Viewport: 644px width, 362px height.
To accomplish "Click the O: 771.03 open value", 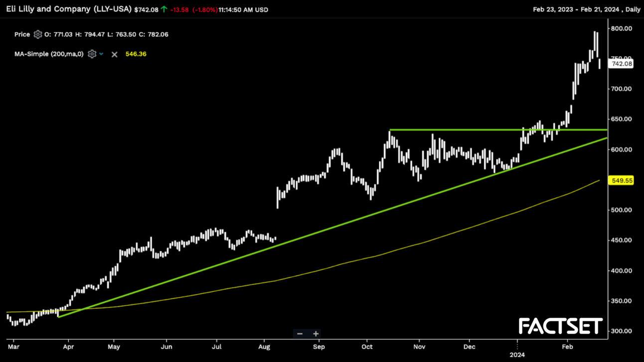I will [x=58, y=34].
